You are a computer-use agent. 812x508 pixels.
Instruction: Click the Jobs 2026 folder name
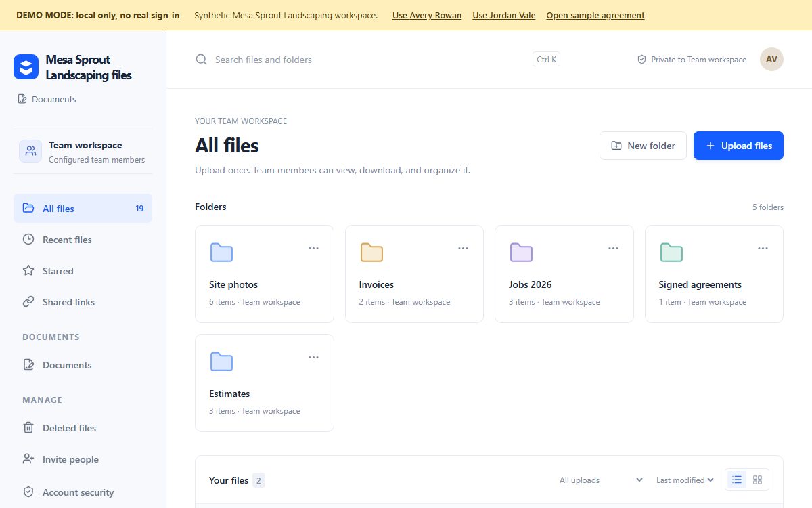click(x=531, y=284)
